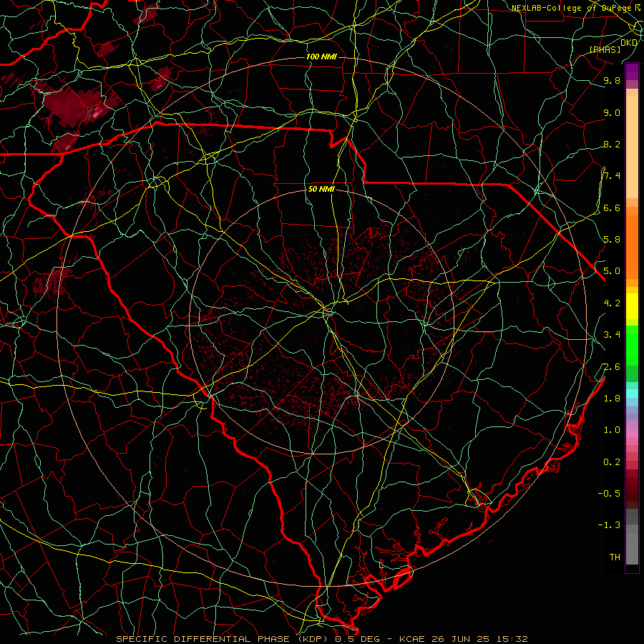Image resolution: width=644 pixels, height=644 pixels.
Task: Click the 3.4 value on color scale
Action: 612,335
